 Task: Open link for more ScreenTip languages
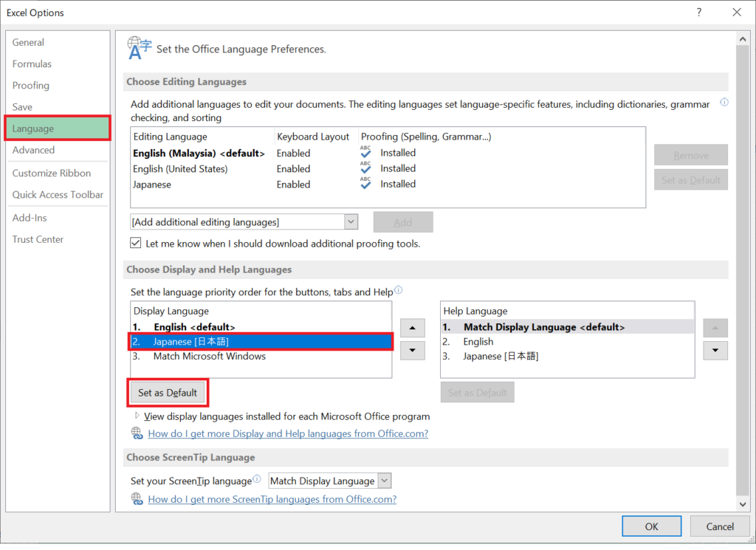click(272, 499)
